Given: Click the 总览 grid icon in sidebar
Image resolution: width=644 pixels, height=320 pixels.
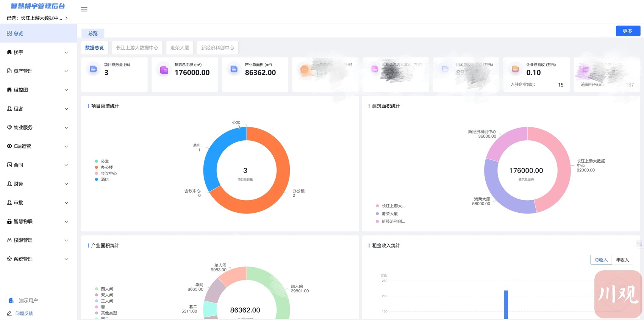Looking at the screenshot, I should (x=9, y=33).
